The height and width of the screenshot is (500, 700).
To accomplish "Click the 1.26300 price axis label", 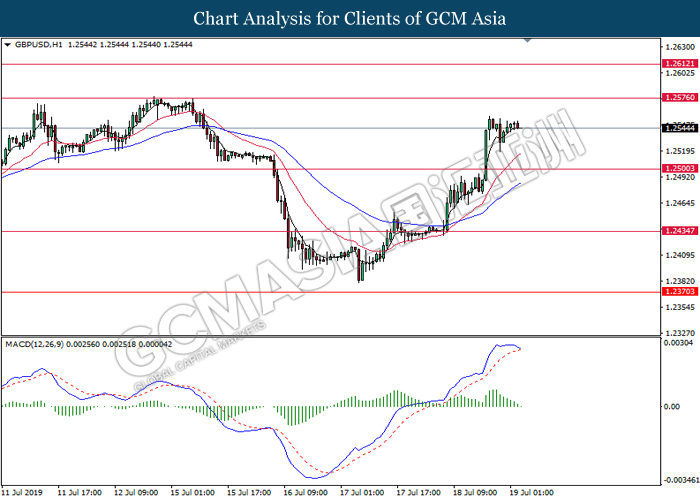I will tap(678, 47).
